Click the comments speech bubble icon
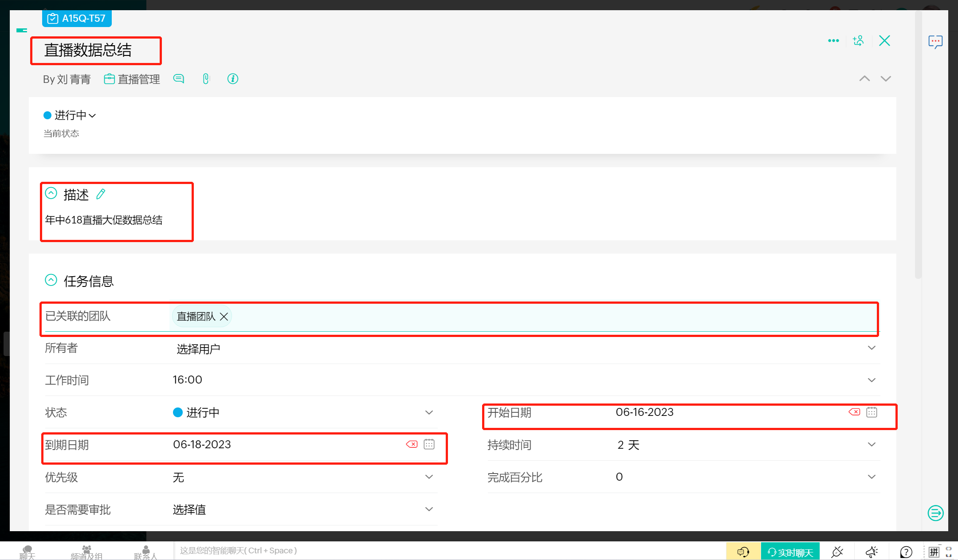This screenshot has width=958, height=560. click(x=179, y=79)
